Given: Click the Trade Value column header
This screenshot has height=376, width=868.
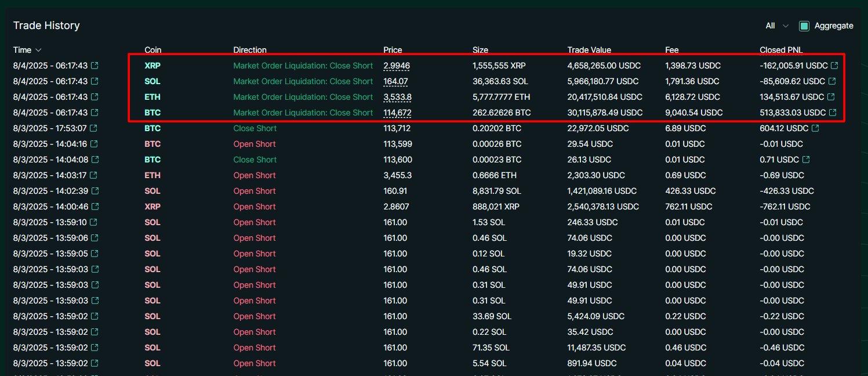Looking at the screenshot, I should 589,50.
